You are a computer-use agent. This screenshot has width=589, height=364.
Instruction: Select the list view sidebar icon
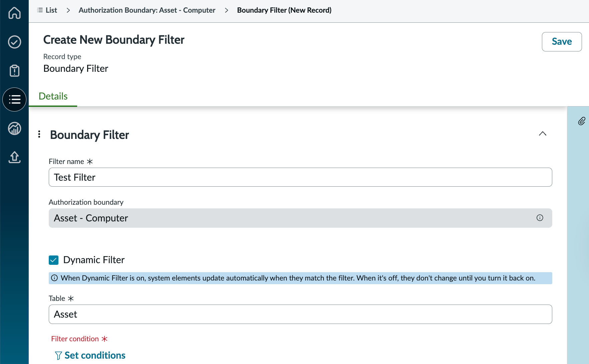click(14, 100)
